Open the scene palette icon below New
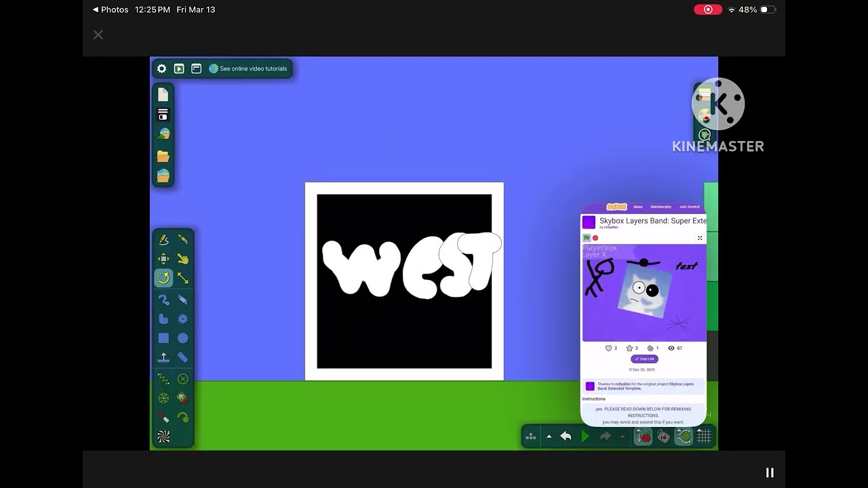 click(163, 115)
